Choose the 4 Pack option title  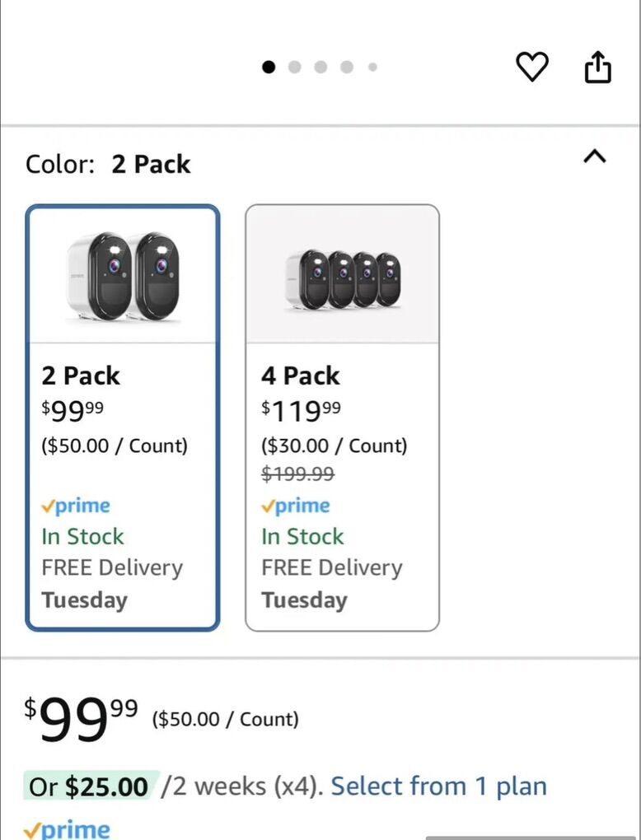300,376
